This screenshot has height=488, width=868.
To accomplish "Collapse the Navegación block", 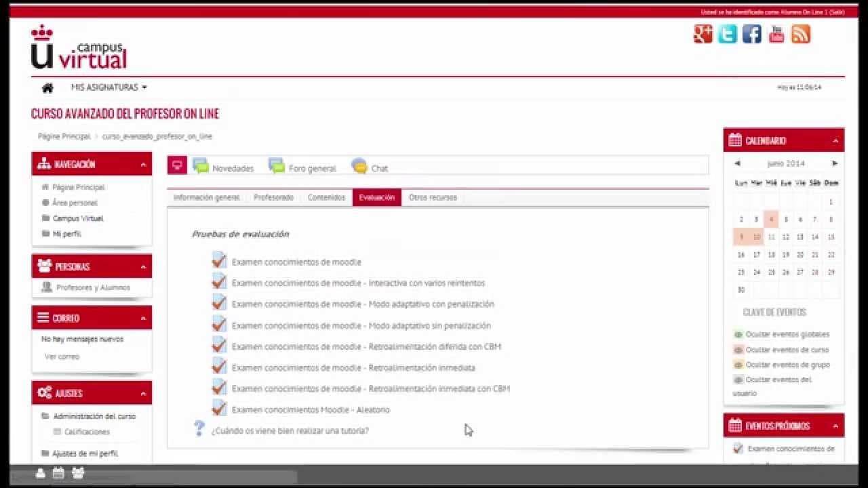I will 143,165.
